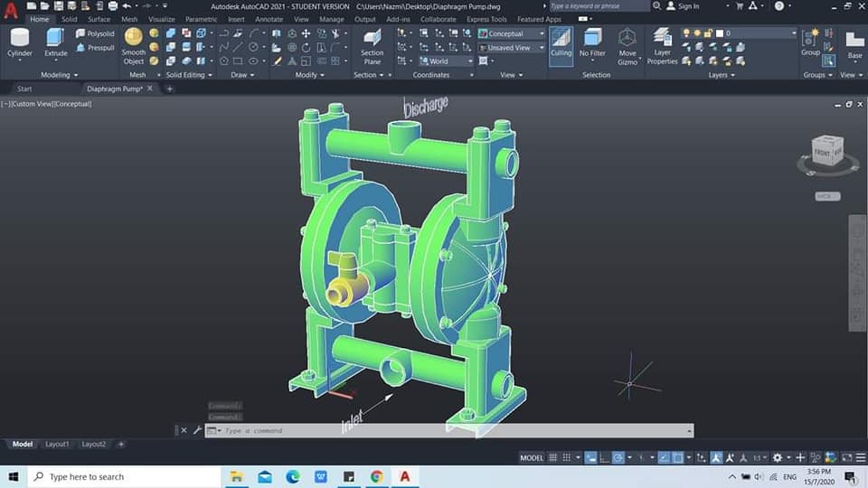868x488 pixels.
Task: Open the Conceptual visual style dropdown
Action: pos(512,33)
